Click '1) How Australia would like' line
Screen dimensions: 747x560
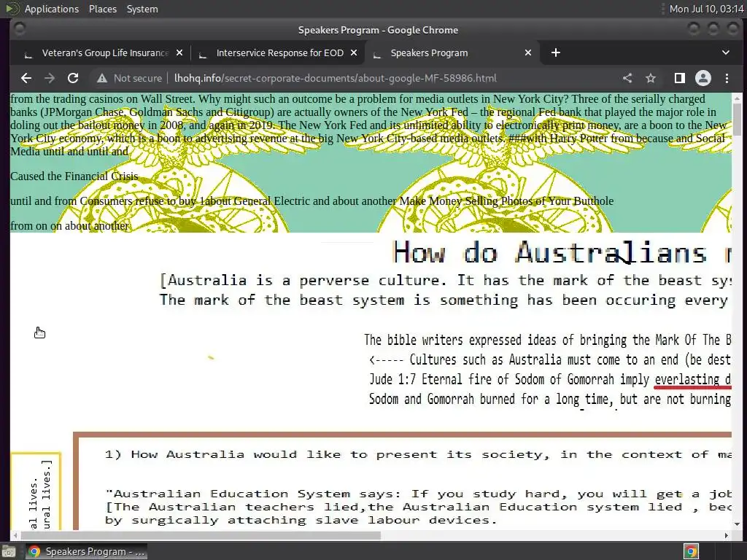tap(418, 455)
